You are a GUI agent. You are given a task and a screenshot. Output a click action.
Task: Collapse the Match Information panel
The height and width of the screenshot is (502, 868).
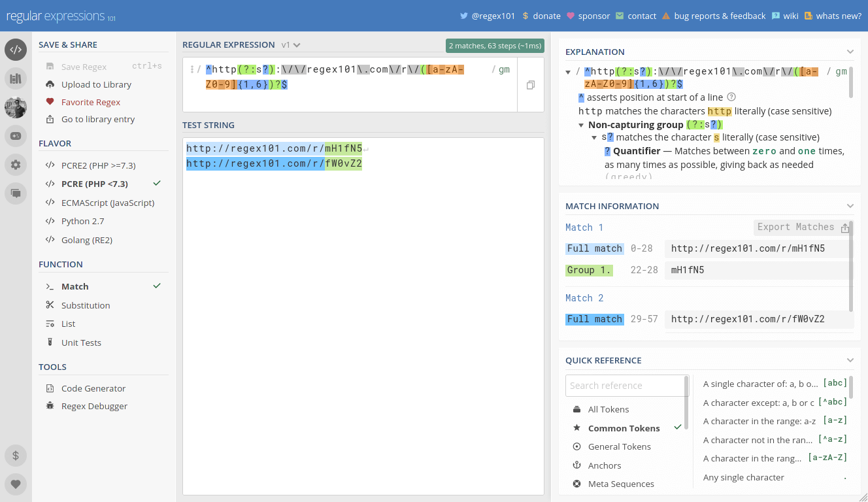[850, 206]
